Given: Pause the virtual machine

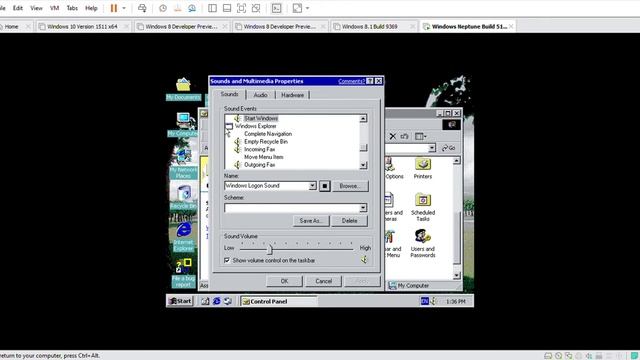Looking at the screenshot, I should (114, 8).
